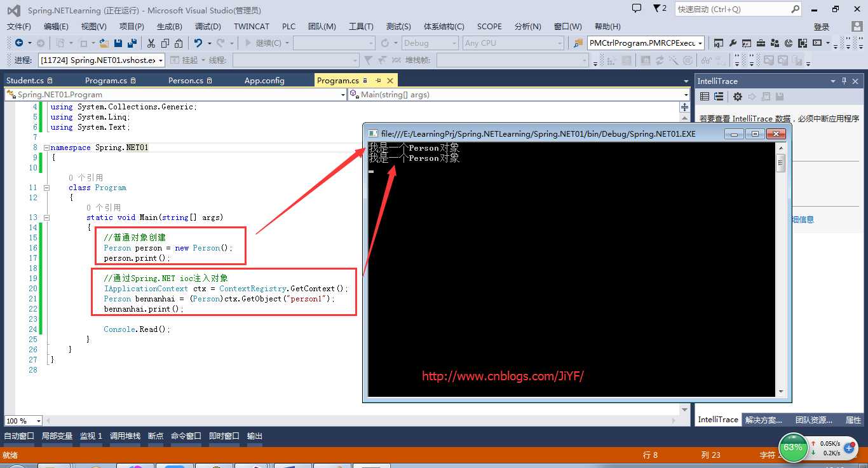The height and width of the screenshot is (468, 868).
Task: Open the SCOPE menu
Action: point(489,27)
